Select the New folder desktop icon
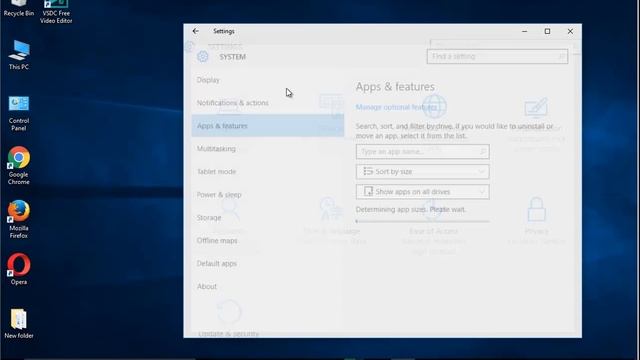This screenshot has height=360, width=640. [19, 324]
